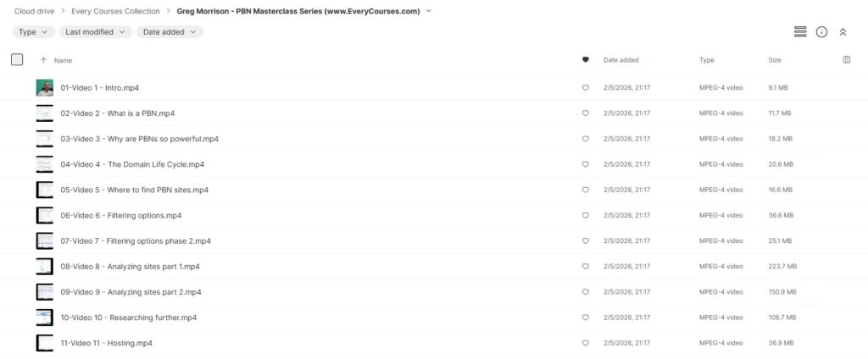Expand the Last modified filter
Viewport: 868px width, 359px height.
(96, 32)
